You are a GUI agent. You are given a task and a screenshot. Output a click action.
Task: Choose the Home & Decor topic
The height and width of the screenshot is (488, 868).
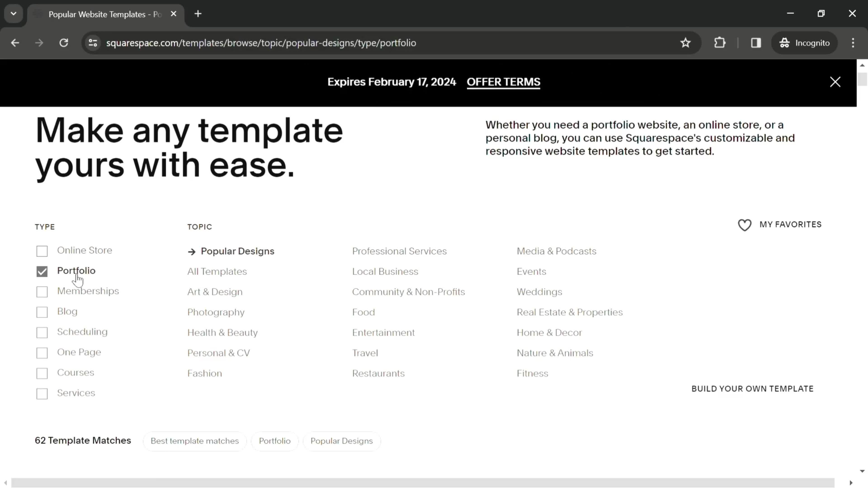pyautogui.click(x=549, y=332)
